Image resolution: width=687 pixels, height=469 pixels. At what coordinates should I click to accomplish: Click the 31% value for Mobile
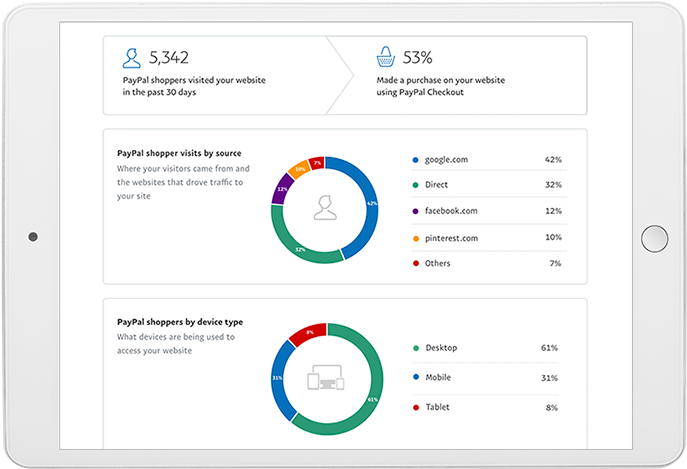(549, 378)
